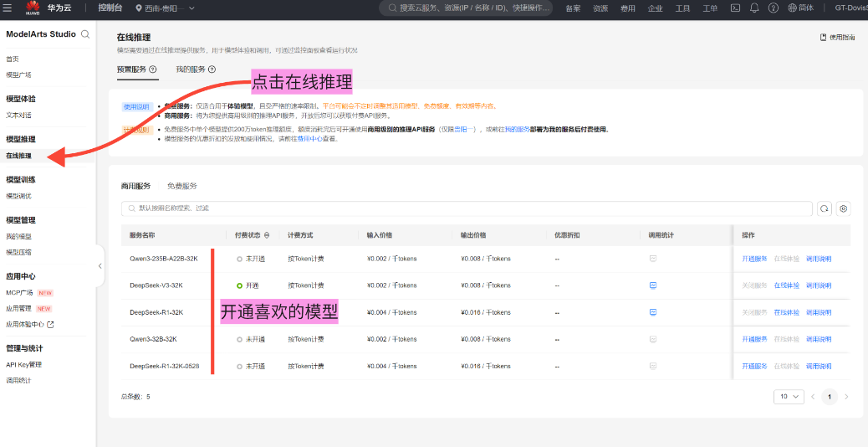Switch to the 免费服务 tab
The width and height of the screenshot is (868, 447).
coord(182,186)
